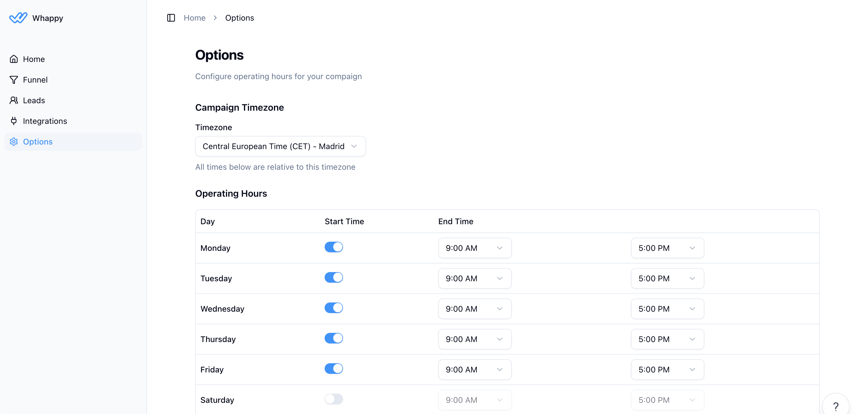Select the Home icon in the sidebar

(x=14, y=58)
